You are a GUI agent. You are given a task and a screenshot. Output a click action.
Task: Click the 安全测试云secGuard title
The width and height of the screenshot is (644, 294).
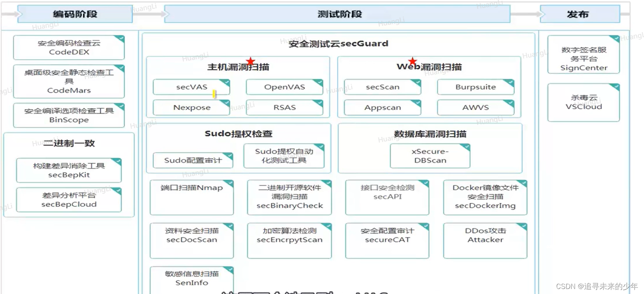tap(338, 44)
